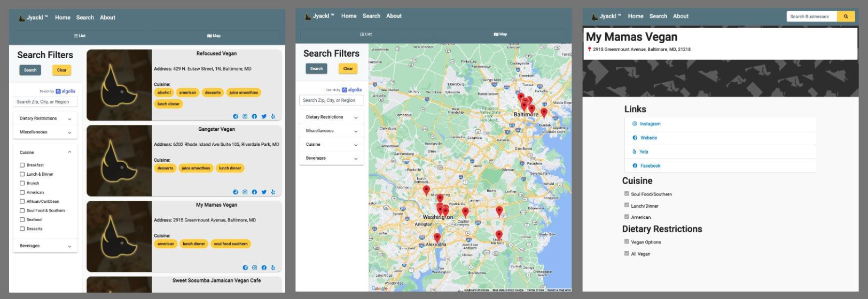Click the 'juice smoothies' tag on Gangster Vegan

[196, 168]
